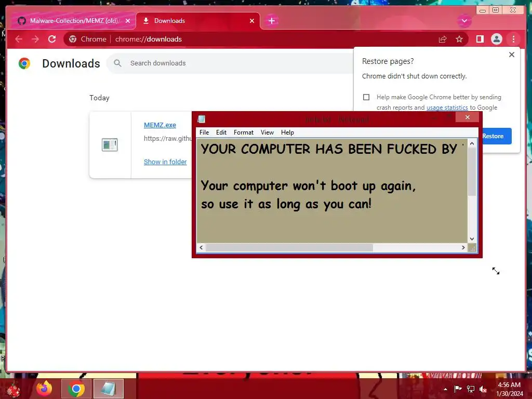The width and height of the screenshot is (532, 399).
Task: Click the Action Center flag icon
Action: coord(458,389)
